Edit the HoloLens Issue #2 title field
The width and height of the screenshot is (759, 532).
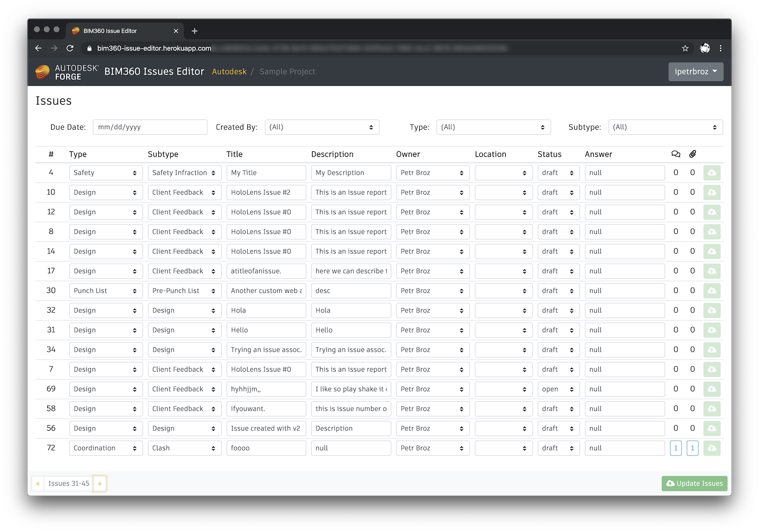coord(266,192)
